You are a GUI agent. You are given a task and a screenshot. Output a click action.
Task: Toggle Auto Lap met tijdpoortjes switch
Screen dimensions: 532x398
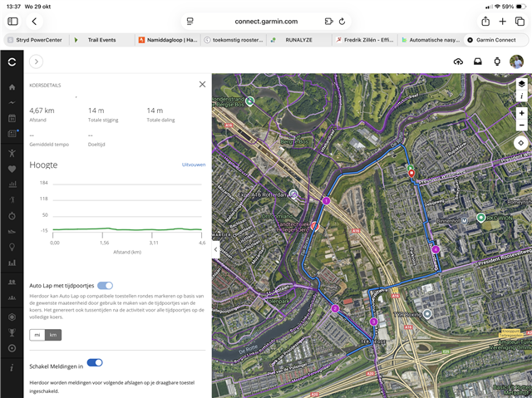click(x=106, y=286)
